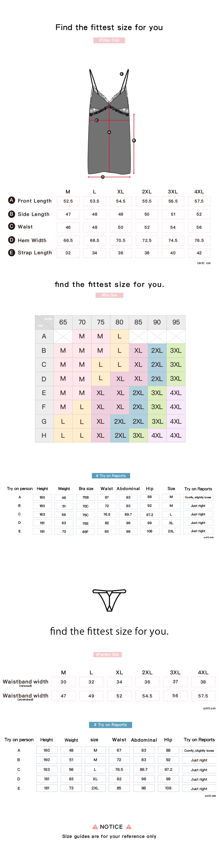
Task: Click the relaxed Waistband width value 30
Action: (63, 682)
